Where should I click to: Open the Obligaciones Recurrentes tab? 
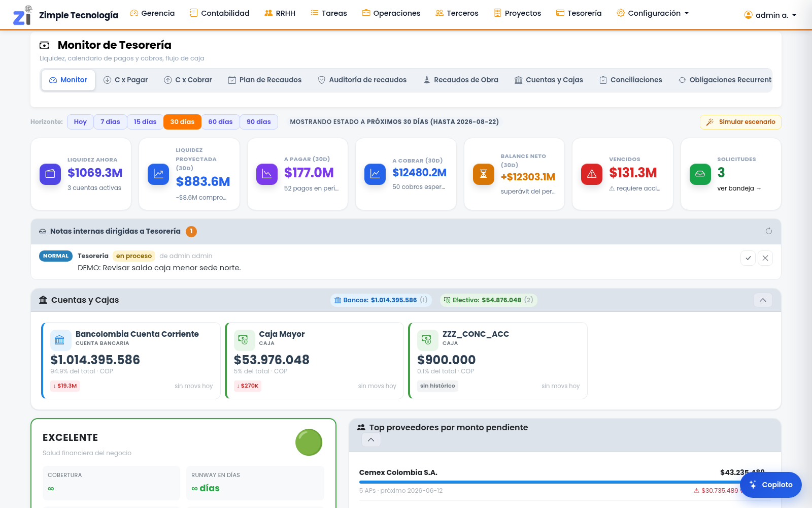(x=725, y=80)
